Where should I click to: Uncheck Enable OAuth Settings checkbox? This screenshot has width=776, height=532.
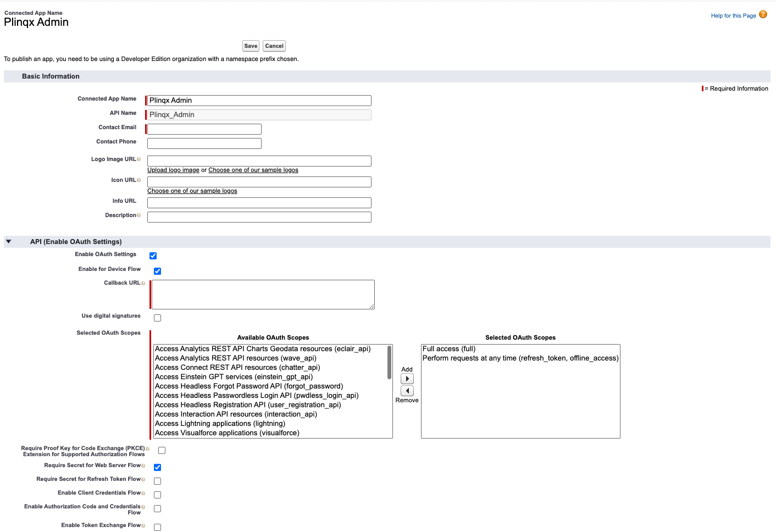[x=153, y=256]
